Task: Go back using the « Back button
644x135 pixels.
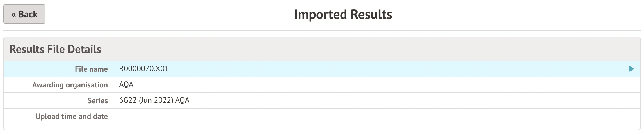Action: tap(24, 14)
